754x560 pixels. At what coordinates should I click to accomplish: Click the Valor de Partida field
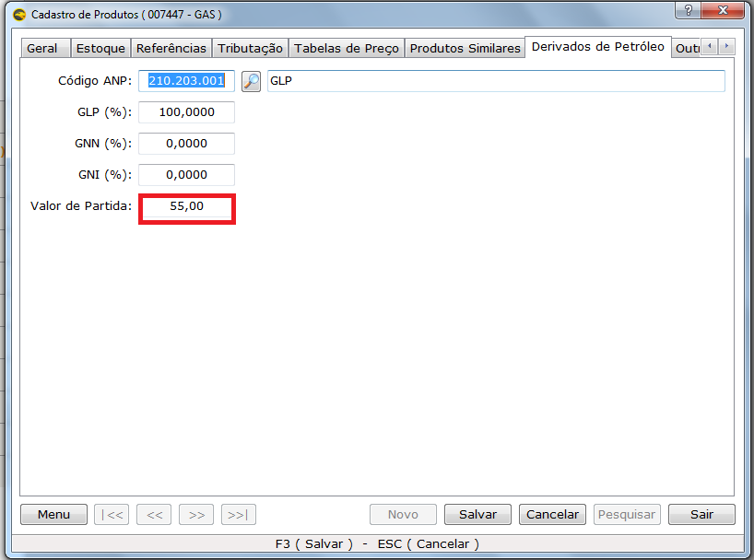[186, 207]
